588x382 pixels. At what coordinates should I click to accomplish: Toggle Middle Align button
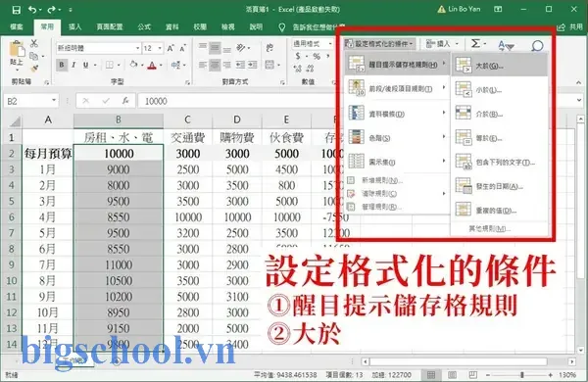point(215,48)
